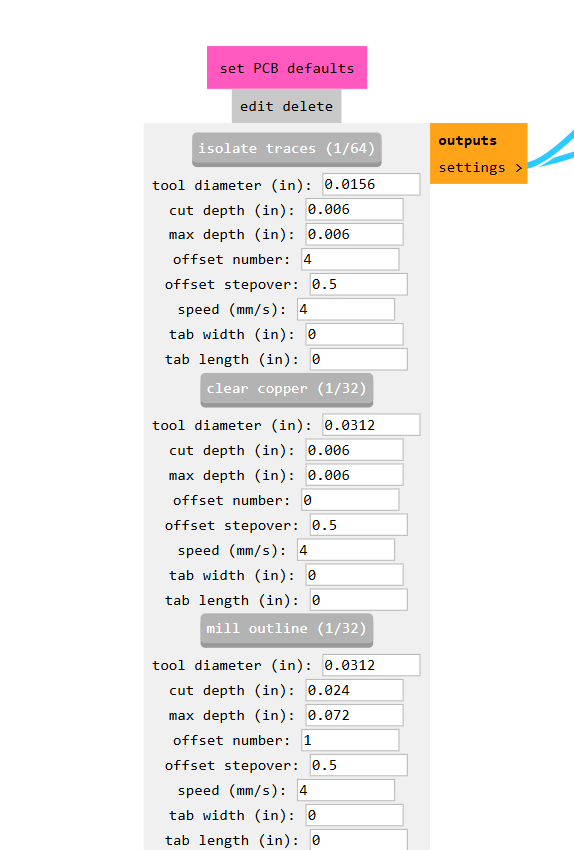
Task: Focus mill outline tab width field
Action: [354, 815]
